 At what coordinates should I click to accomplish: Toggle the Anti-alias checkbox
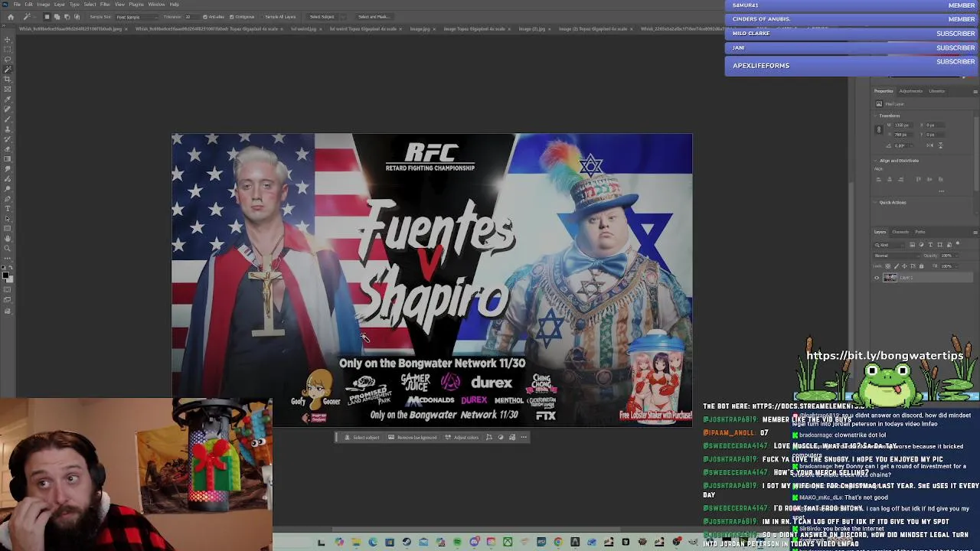(x=205, y=16)
